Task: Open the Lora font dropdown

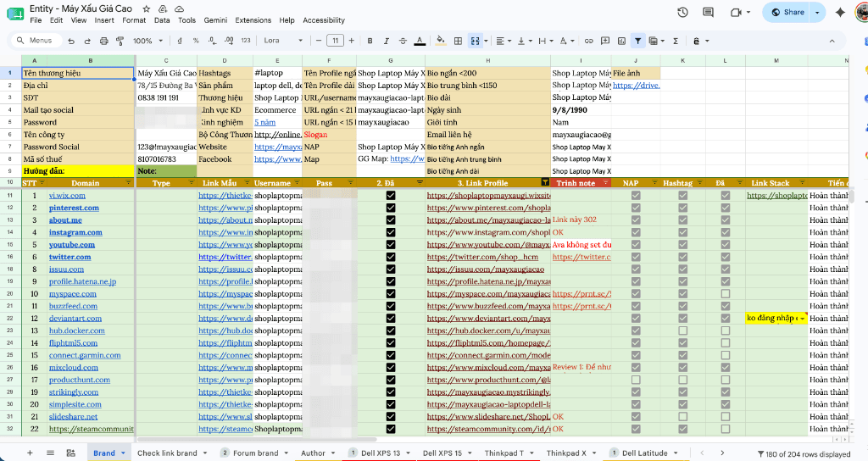Action: click(283, 41)
